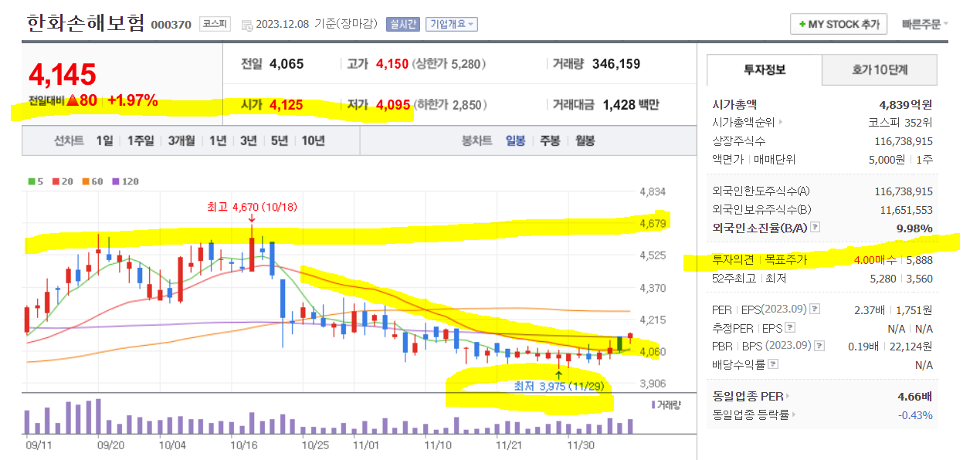Click the 최고 4,670 (10/18) chart marker
Image resolution: width=980 pixels, height=460 pixels.
tap(252, 208)
